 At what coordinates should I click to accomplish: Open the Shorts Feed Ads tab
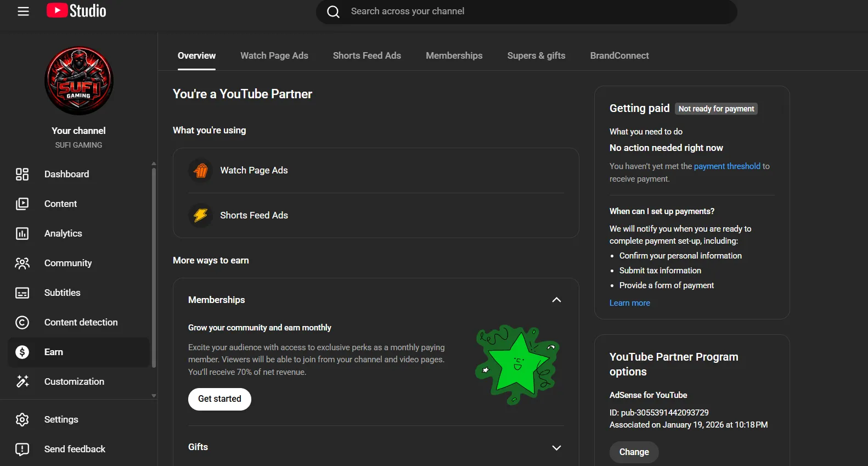tap(367, 55)
